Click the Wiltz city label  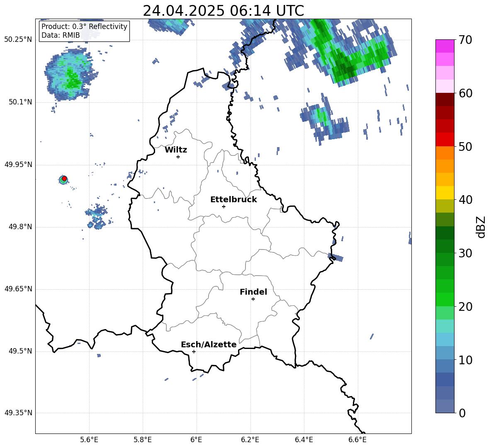176,150
